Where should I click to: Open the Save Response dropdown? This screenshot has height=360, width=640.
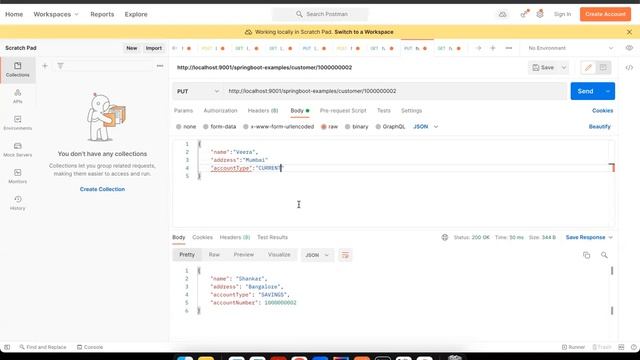point(589,237)
